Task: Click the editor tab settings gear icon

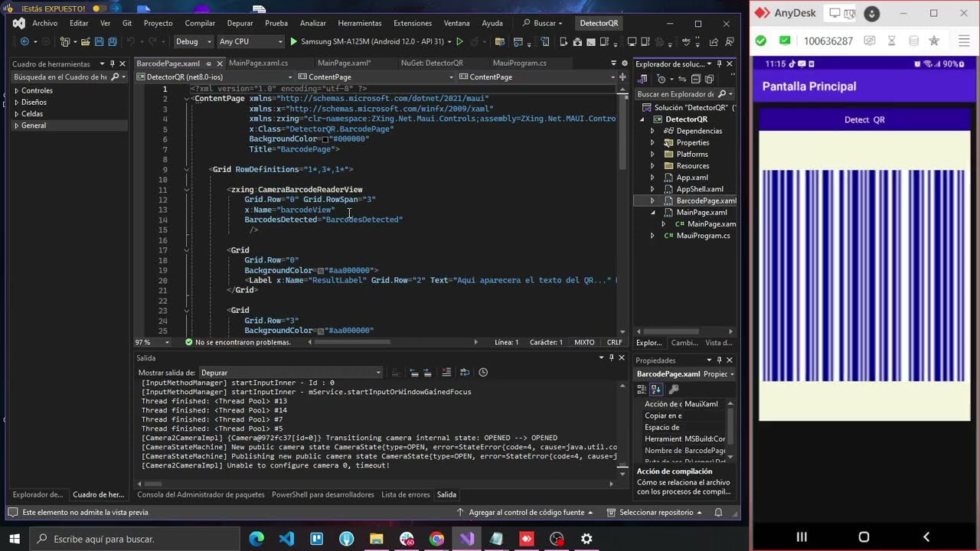Action: coord(624,63)
